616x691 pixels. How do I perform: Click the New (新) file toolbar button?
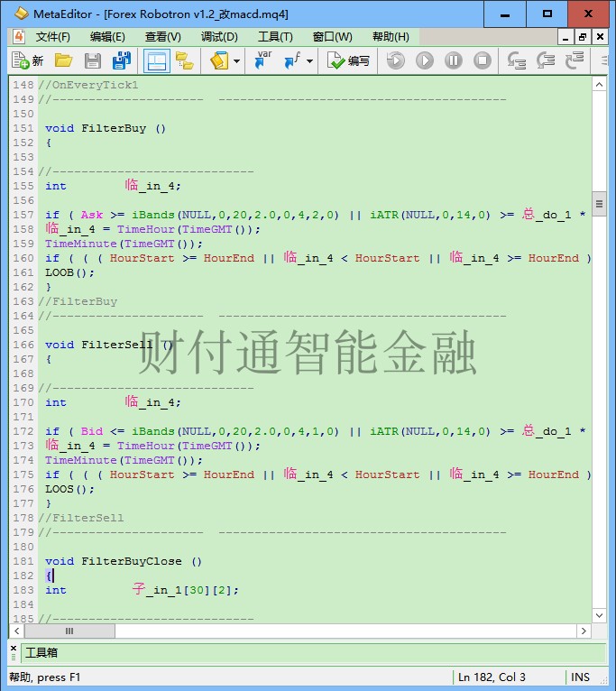click(x=27, y=60)
